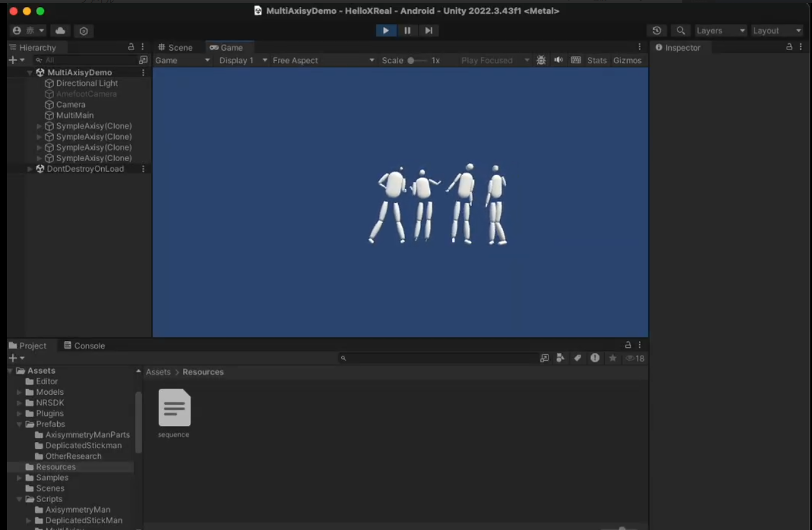Toggle the Stats overlay
This screenshot has width=812, height=530.
597,60
